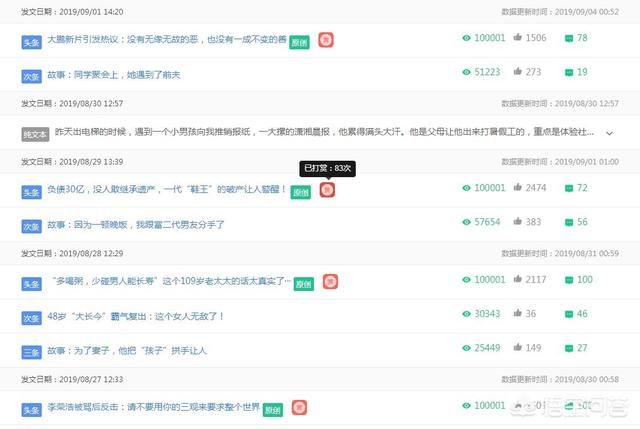
Task: Click the red reward icon beside 大鹏新片 article
Action: [x=326, y=40]
